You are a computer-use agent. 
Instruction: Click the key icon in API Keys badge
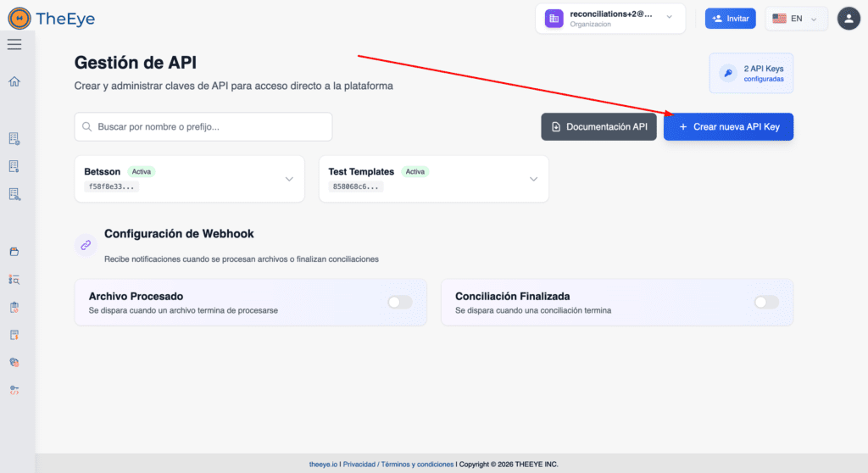point(727,73)
